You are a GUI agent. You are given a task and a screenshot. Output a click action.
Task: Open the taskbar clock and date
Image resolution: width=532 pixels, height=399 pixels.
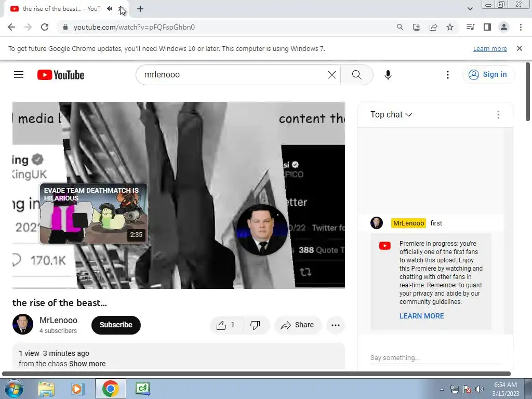click(506, 389)
